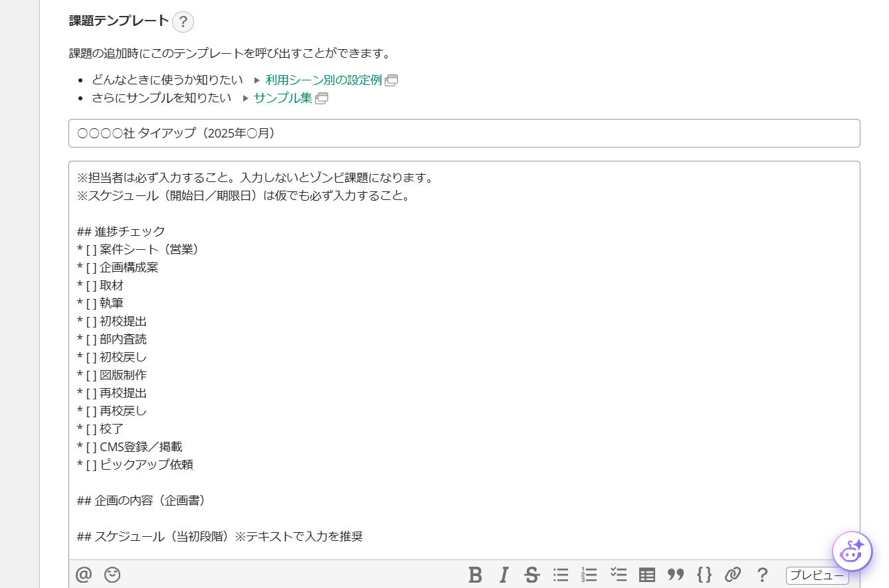
Task: Insert a checklist
Action: click(x=618, y=575)
